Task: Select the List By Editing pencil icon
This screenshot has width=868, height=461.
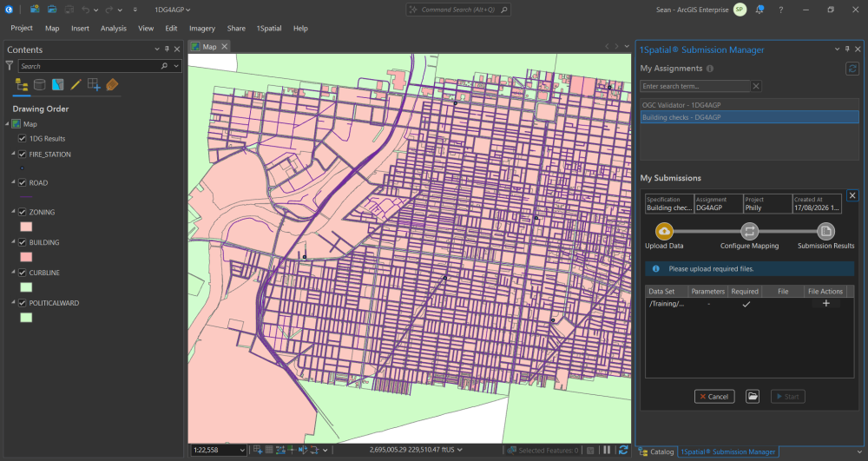Action: coord(76,85)
